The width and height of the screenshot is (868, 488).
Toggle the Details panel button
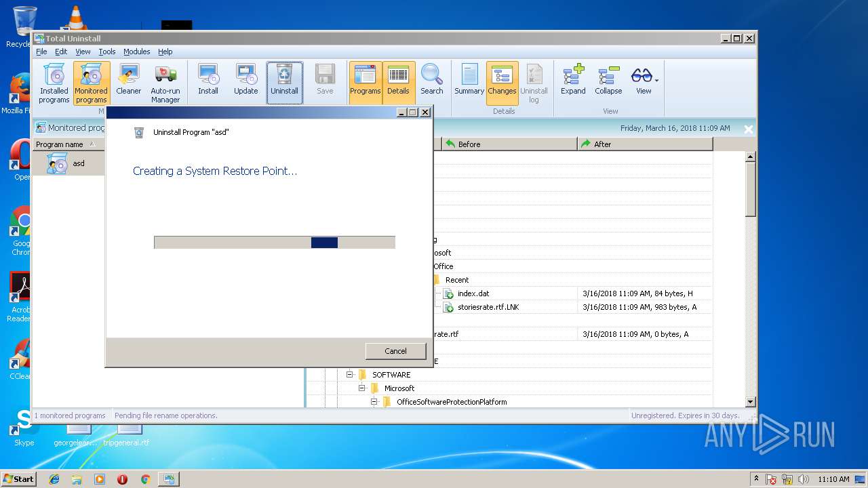[x=398, y=82]
